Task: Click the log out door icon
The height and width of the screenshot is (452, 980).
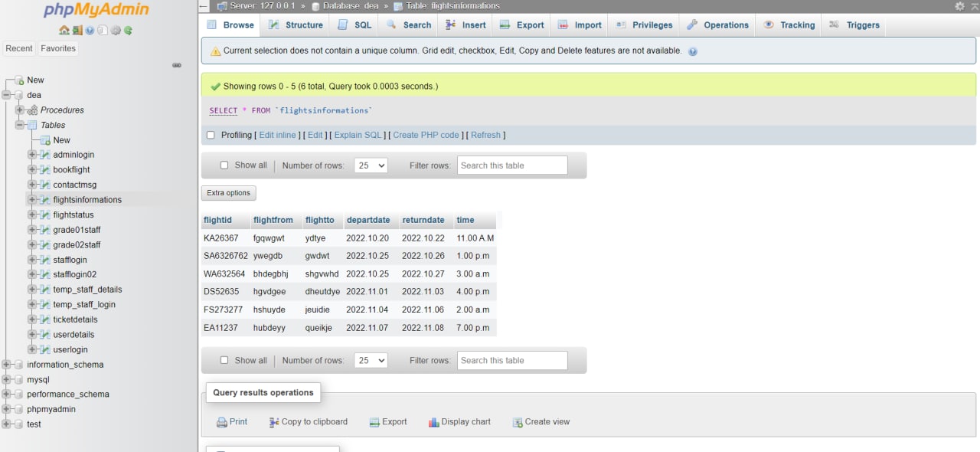Action: (x=77, y=31)
